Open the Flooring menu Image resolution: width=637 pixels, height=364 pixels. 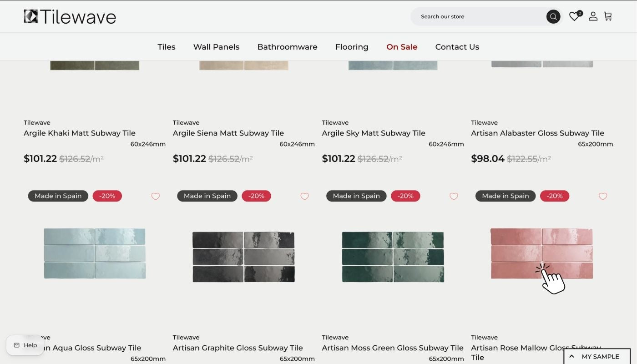[x=352, y=47]
